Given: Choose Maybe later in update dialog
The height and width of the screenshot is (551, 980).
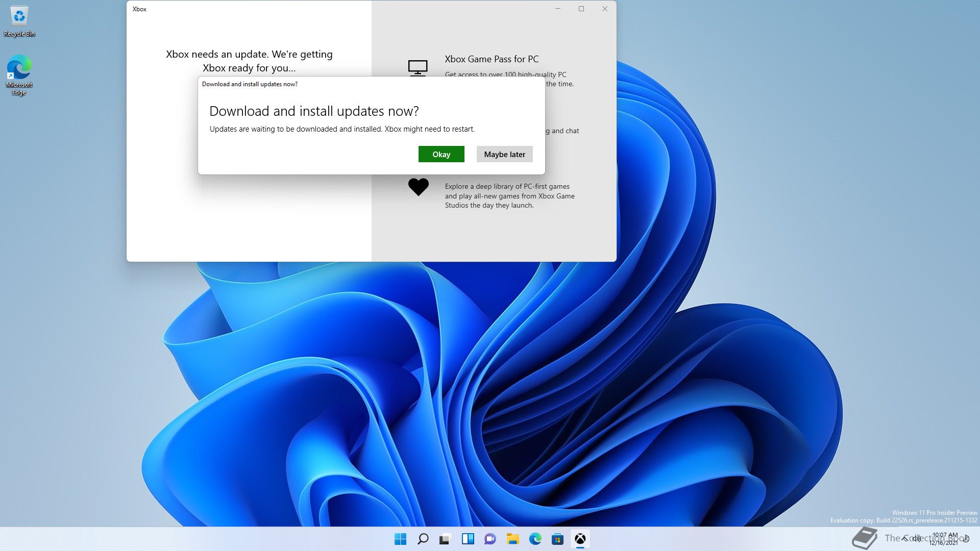Looking at the screenshot, I should click(504, 154).
